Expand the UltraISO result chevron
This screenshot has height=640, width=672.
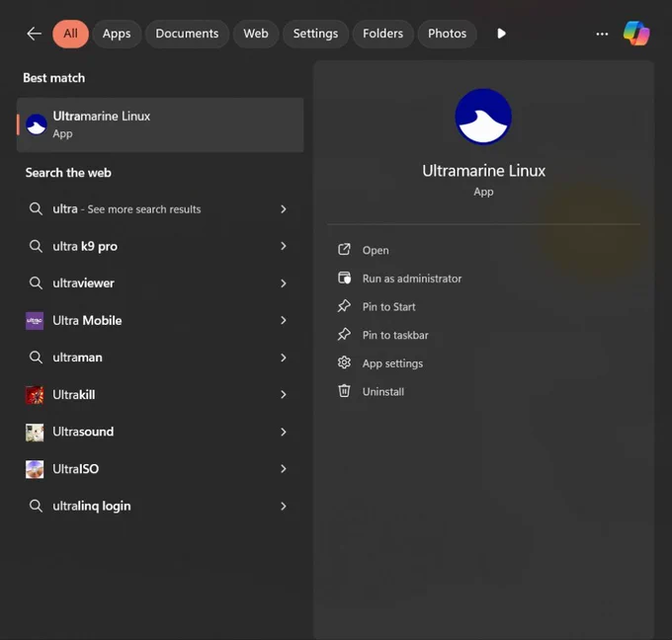click(x=284, y=469)
